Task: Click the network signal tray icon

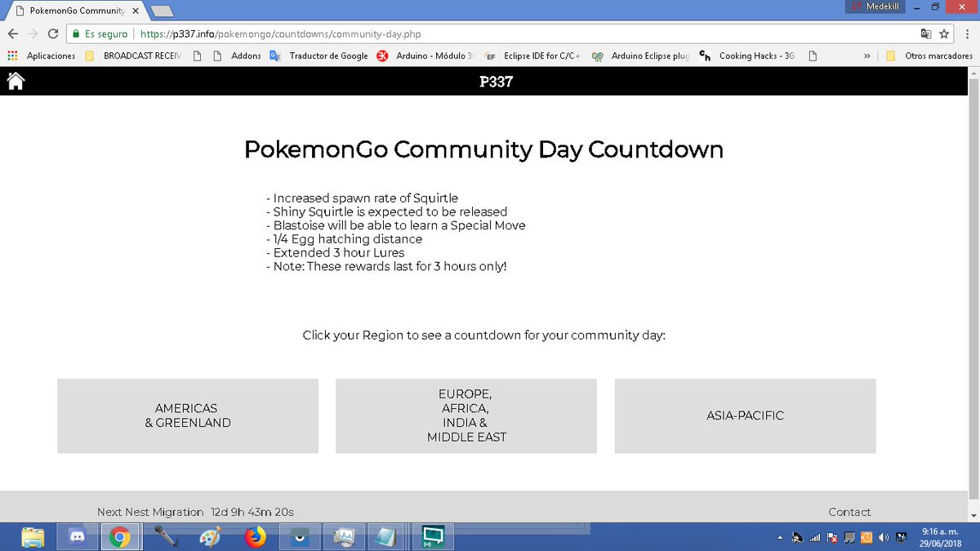Action: point(814,537)
